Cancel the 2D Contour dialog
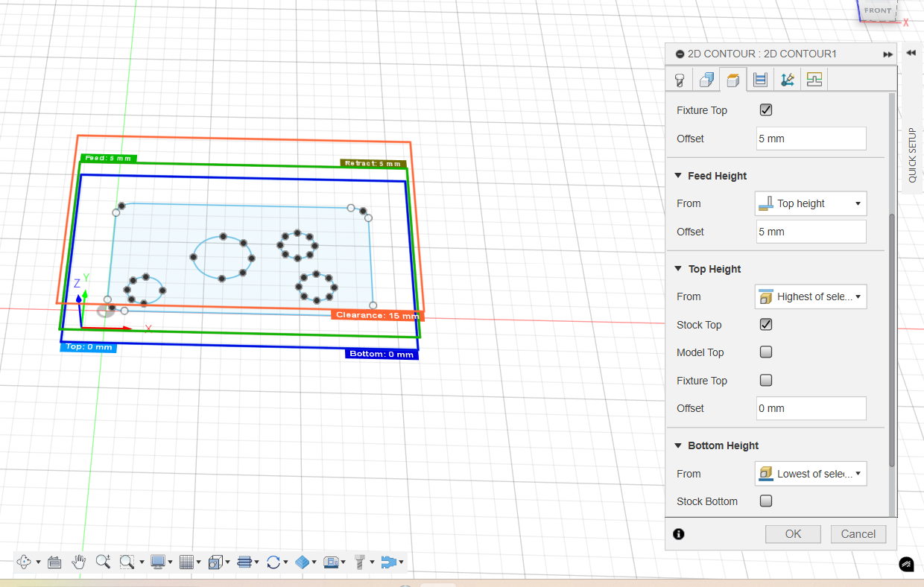 pos(858,533)
